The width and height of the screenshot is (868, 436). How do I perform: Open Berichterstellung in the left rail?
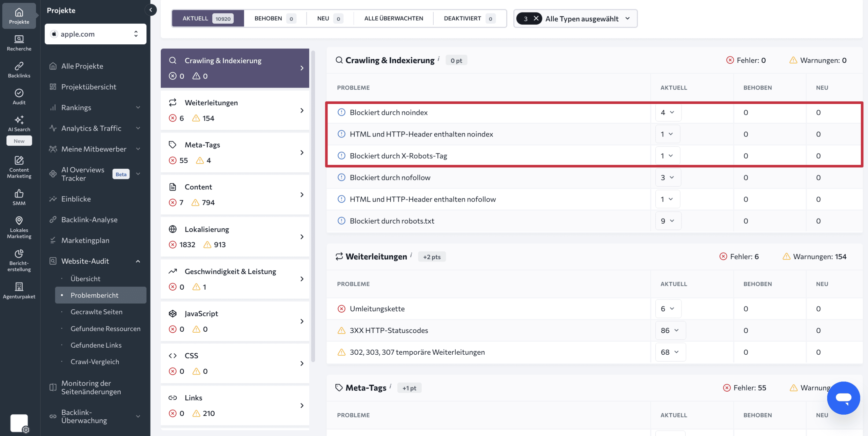click(19, 261)
